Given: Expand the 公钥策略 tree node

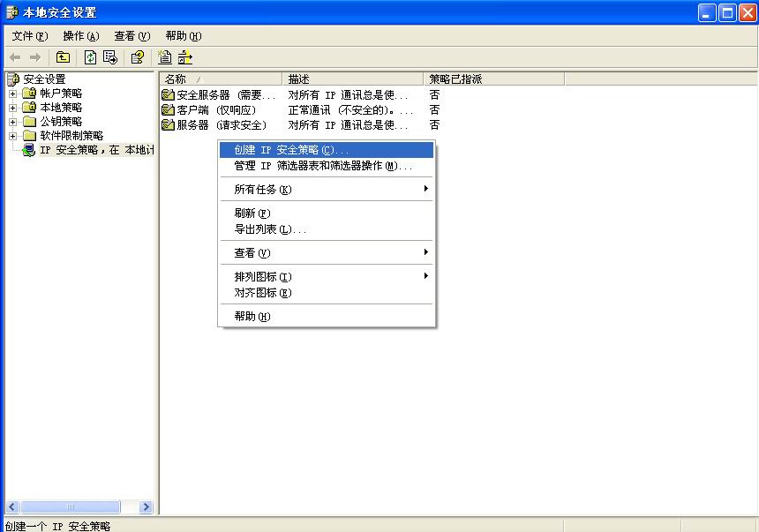Looking at the screenshot, I should [x=12, y=122].
